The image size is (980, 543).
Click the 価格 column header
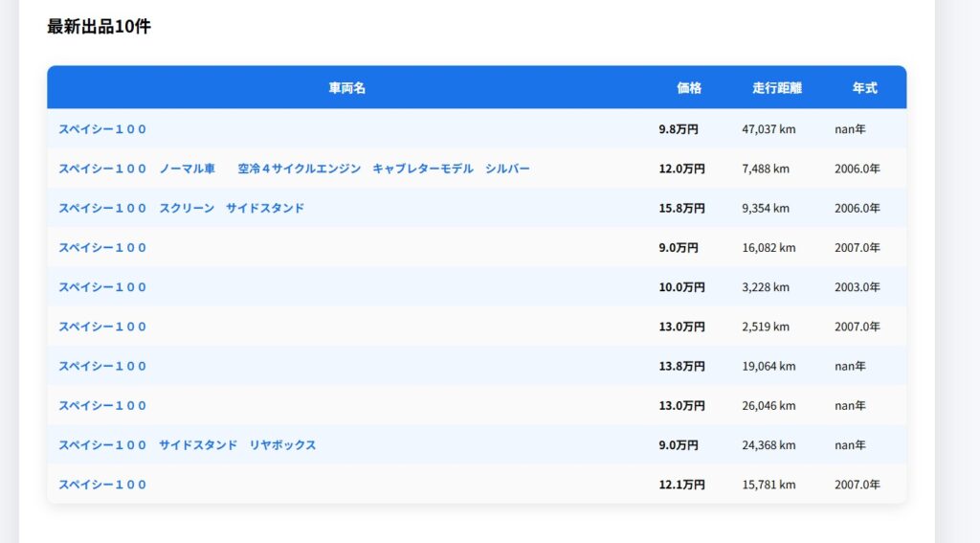pyautogui.click(x=689, y=88)
